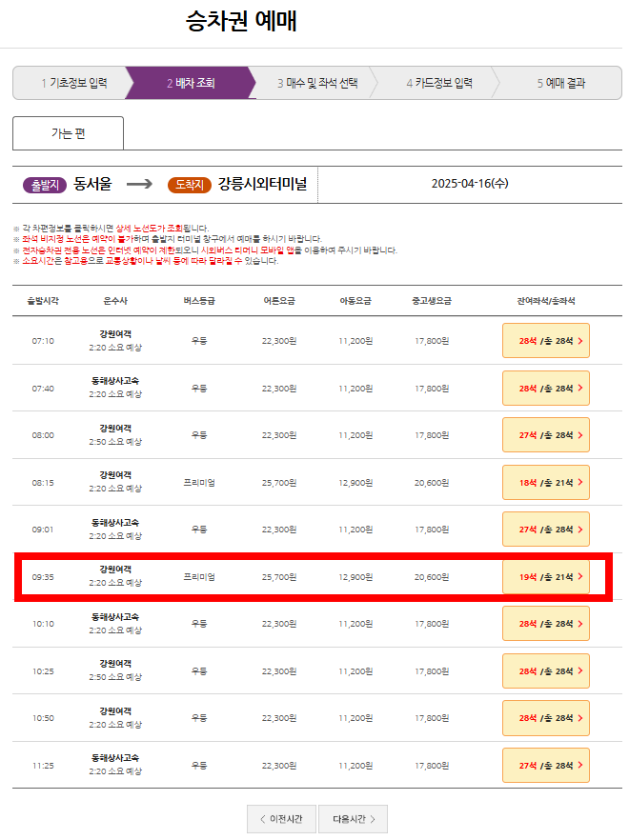
Task: Click the 운수사 column header
Action: (115, 301)
